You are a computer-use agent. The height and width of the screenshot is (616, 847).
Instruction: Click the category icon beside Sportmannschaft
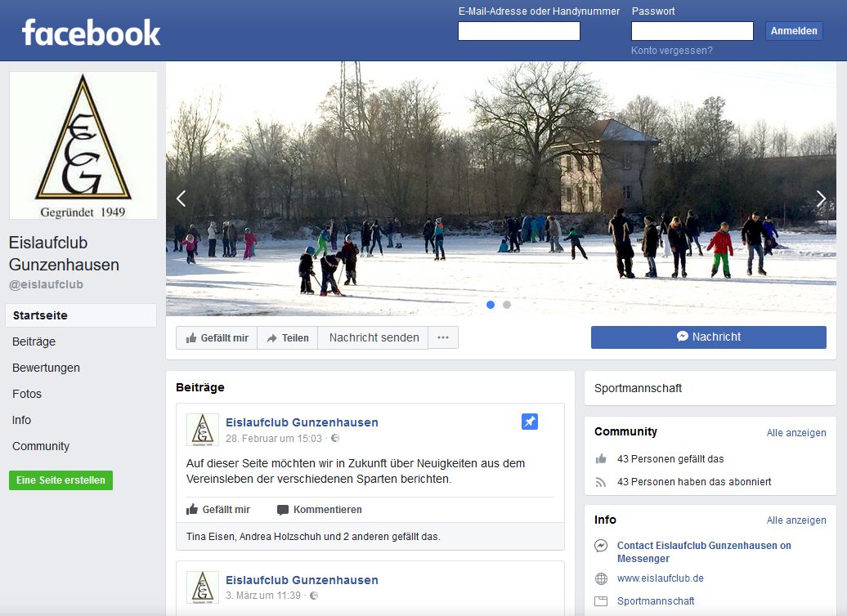tap(601, 600)
